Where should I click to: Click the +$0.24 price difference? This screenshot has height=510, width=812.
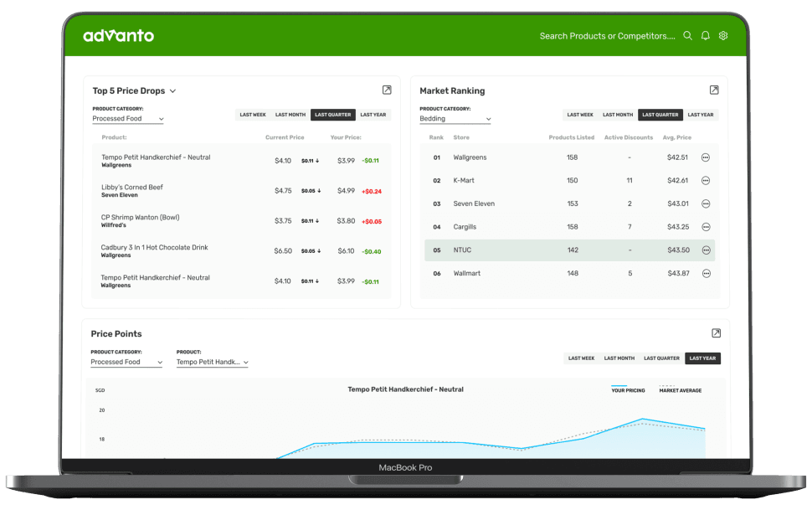tap(372, 191)
